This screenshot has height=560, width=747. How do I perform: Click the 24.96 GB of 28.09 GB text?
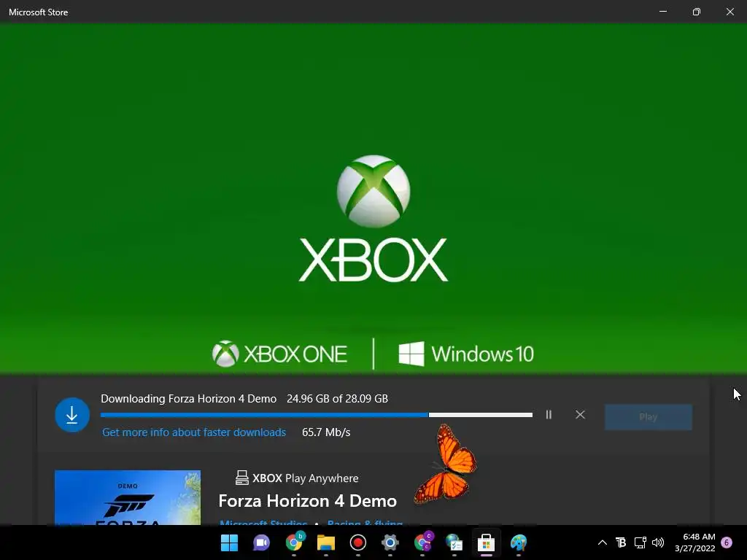337,399
